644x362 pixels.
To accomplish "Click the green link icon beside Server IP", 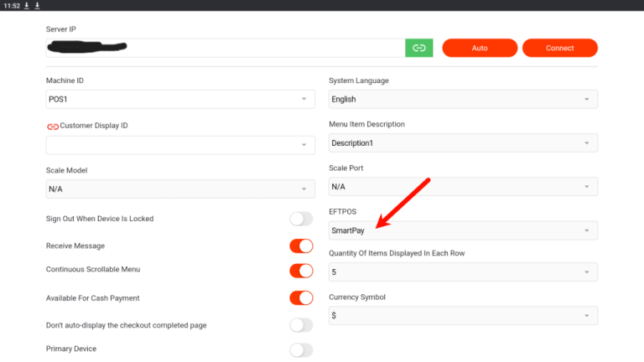I will 418,48.
